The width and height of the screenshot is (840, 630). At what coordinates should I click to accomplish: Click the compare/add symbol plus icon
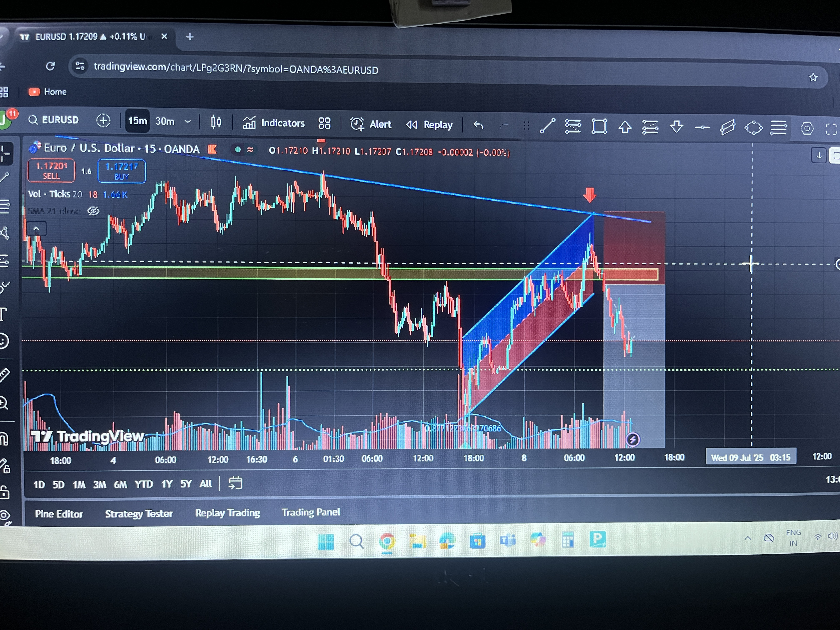pos(103,121)
